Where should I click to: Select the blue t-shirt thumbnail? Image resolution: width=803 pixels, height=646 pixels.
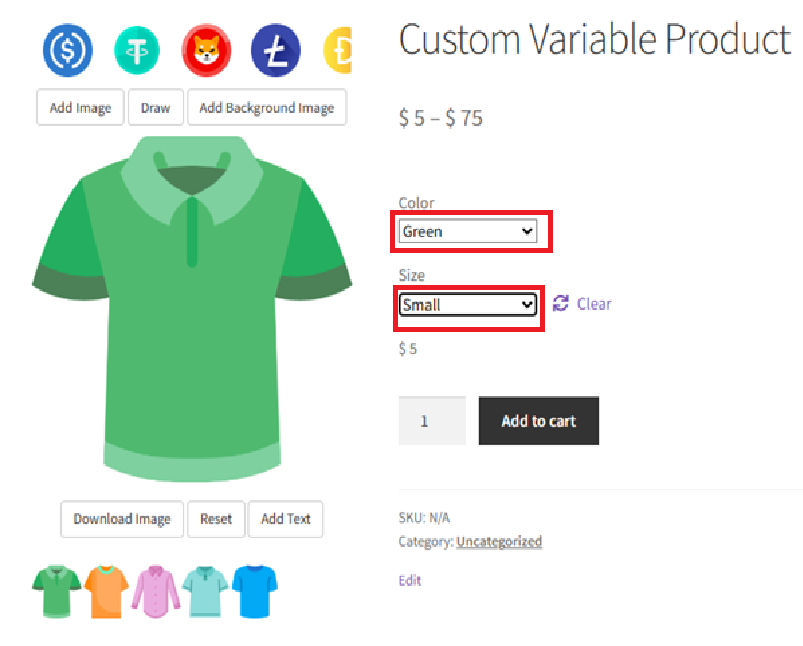pyautogui.click(x=255, y=591)
